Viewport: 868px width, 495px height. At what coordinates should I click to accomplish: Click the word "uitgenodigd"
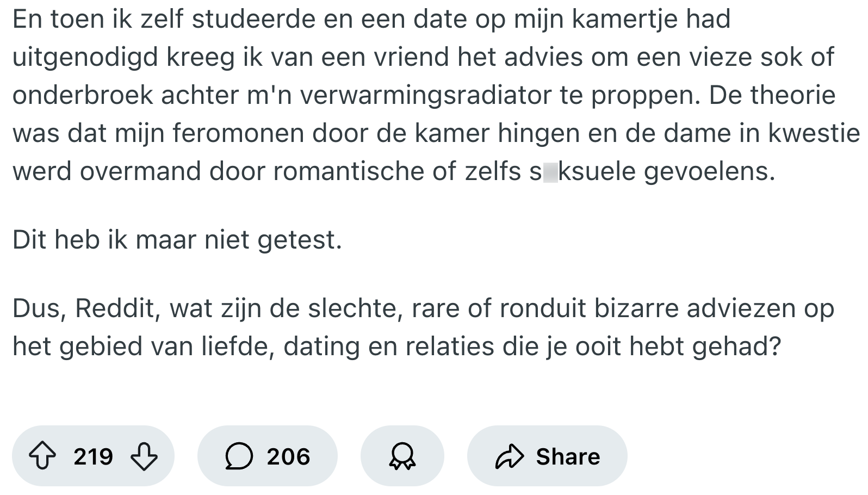point(85,57)
